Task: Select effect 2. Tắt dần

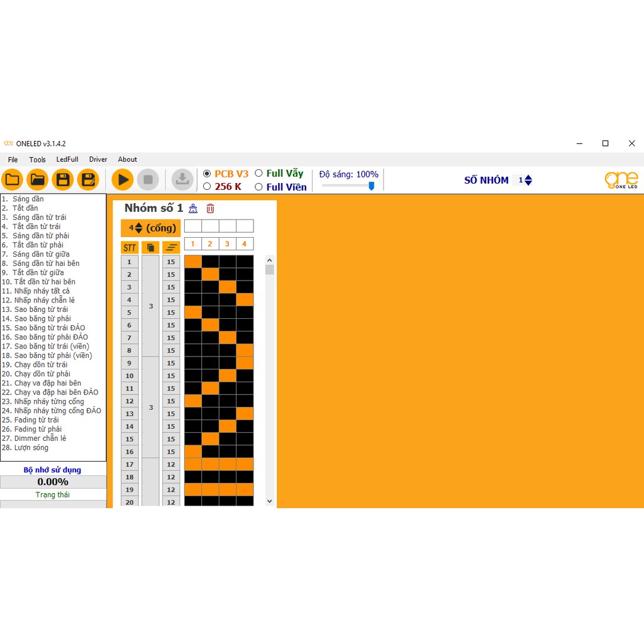Action: [19, 208]
